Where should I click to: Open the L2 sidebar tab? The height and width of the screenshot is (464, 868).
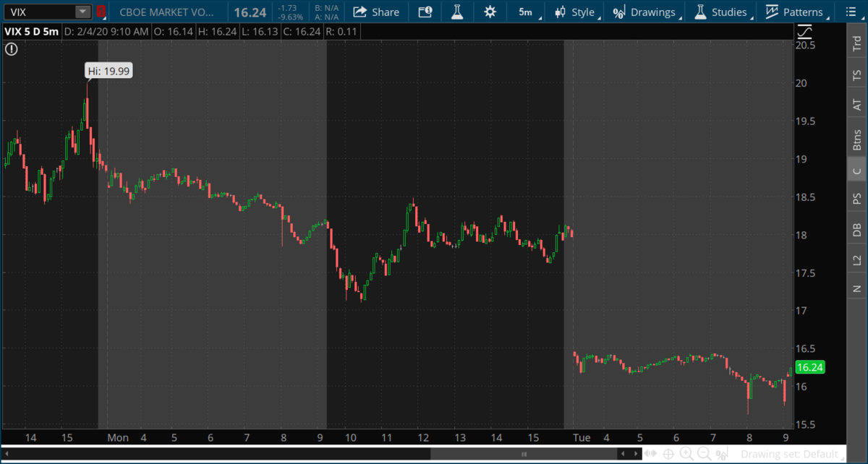point(857,259)
